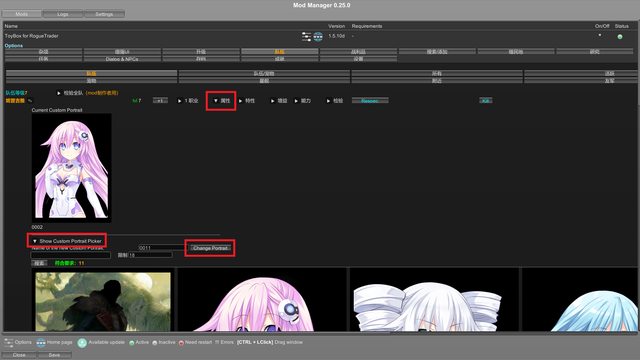Collapse the 属性 disclosure triangle

[x=216, y=101]
